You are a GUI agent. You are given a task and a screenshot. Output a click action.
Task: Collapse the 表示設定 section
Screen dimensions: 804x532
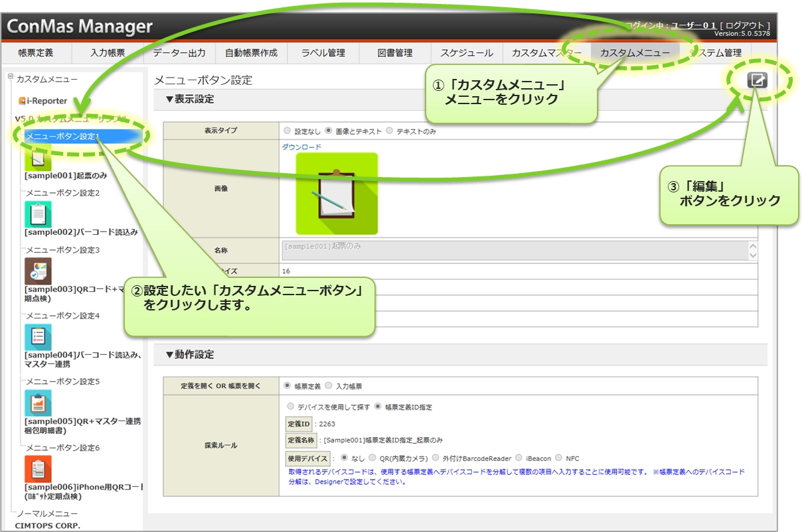pos(189,100)
